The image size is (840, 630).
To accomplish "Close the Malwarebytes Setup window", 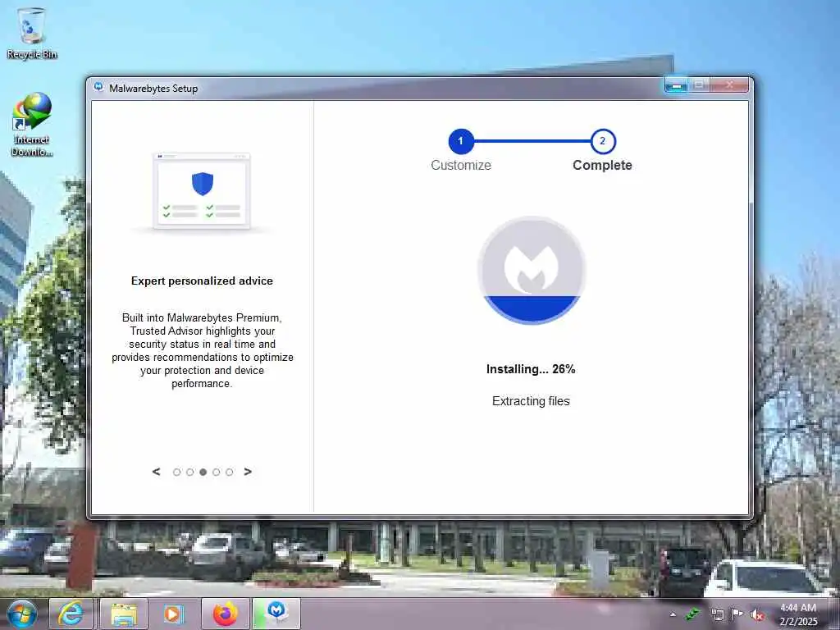I will pos(729,84).
